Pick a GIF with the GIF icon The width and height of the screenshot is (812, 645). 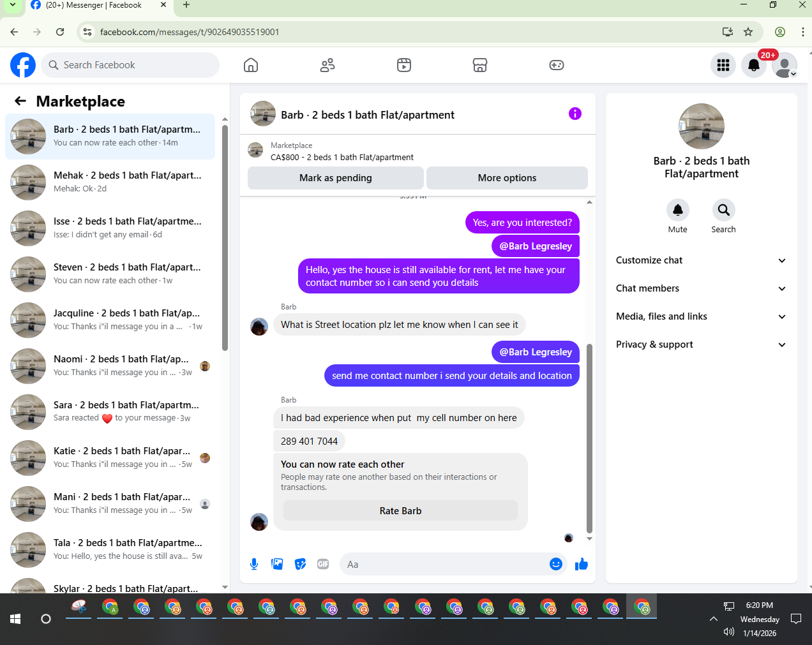tap(323, 564)
